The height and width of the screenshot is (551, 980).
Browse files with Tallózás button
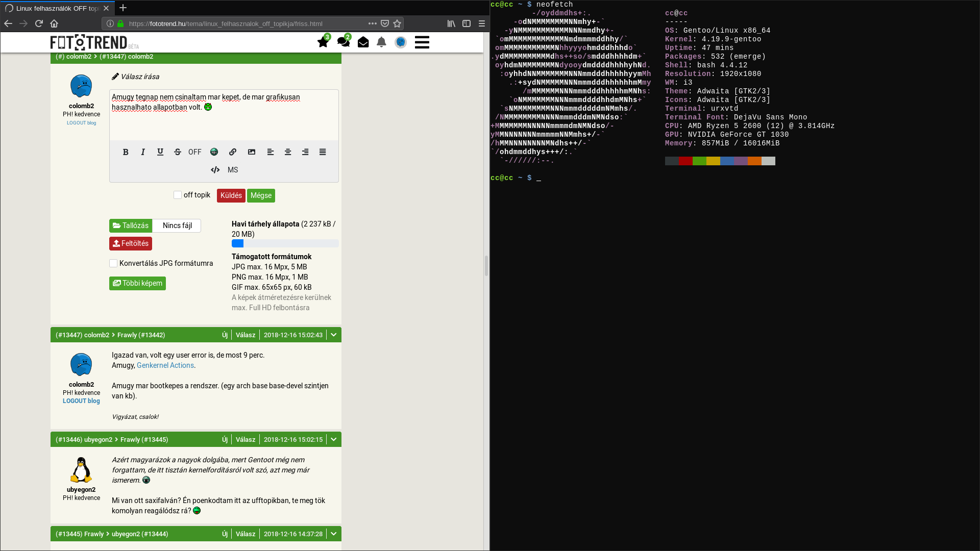coord(131,226)
